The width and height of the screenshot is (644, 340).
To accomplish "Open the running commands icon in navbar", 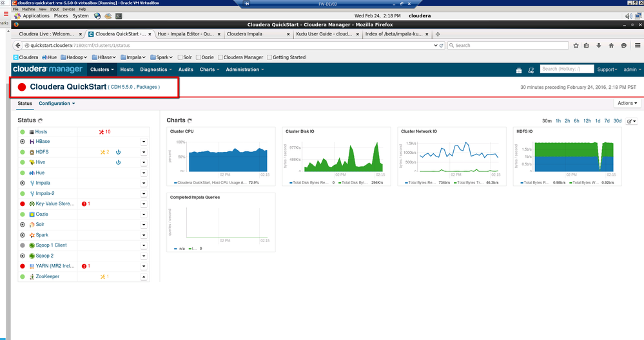I will pos(531,70).
